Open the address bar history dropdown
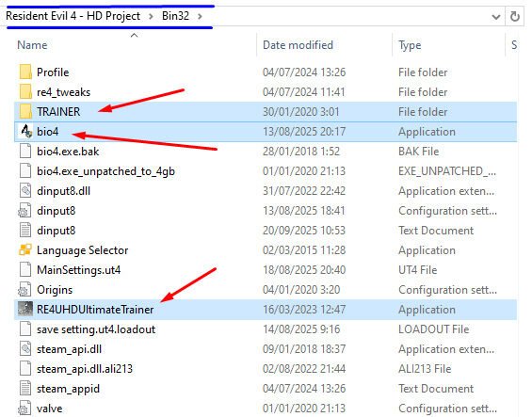The height and width of the screenshot is (417, 532). [495, 17]
